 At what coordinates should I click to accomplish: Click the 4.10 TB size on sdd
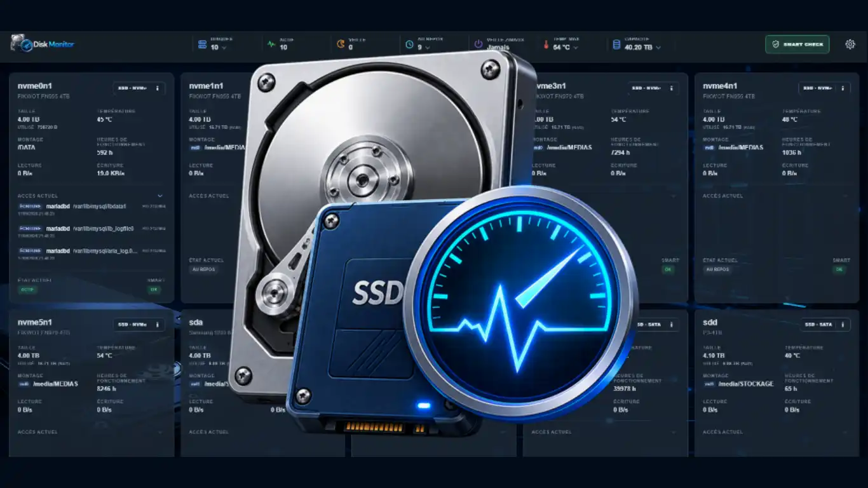pyautogui.click(x=714, y=356)
